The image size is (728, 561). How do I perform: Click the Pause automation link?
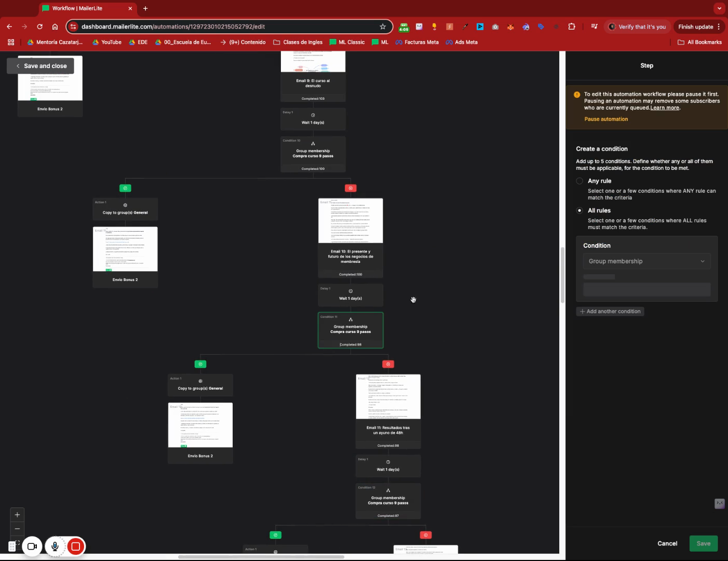pos(606,119)
